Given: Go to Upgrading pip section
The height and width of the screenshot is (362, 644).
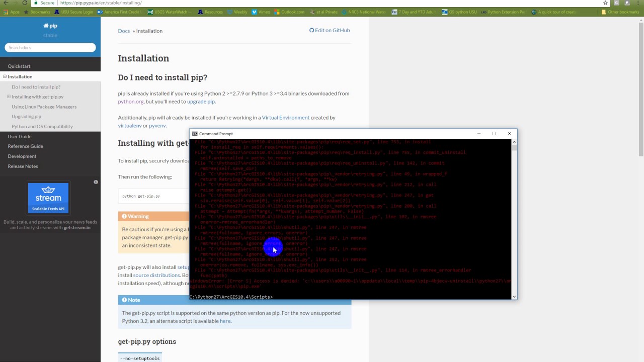Looking at the screenshot, I should 27,116.
